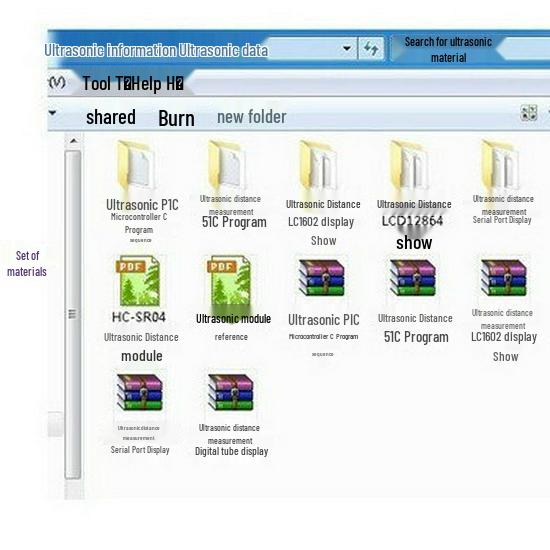The image size is (550, 550).
Task: Click the search for ultrasonic material box
Action: click(470, 49)
